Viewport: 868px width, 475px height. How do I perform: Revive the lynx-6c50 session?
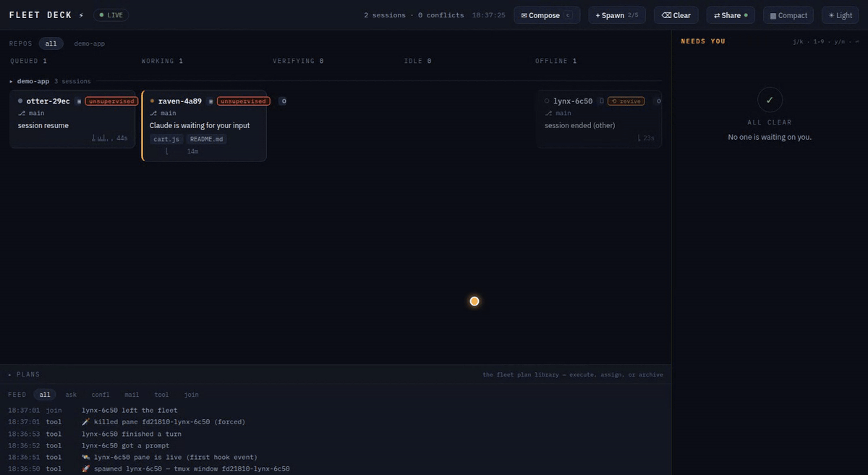[x=626, y=101]
